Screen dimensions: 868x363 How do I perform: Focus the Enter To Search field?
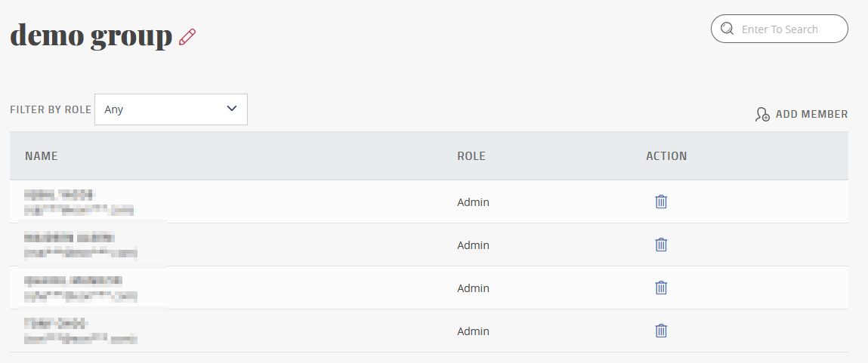point(780,29)
